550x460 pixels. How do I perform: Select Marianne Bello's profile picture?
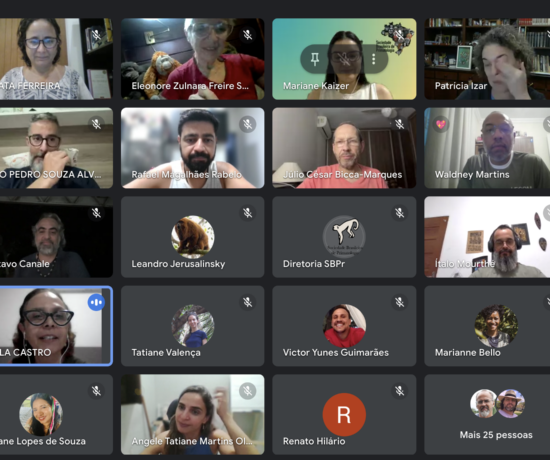click(496, 326)
